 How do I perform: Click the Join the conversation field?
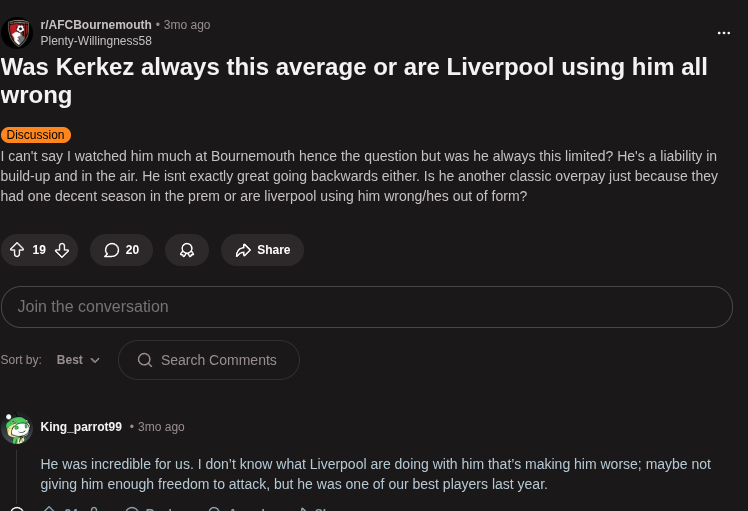tap(366, 307)
